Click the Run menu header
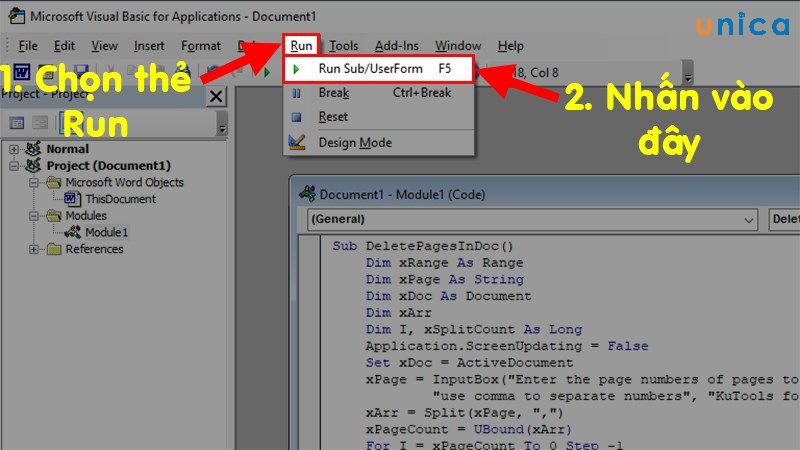Viewport: 800px width, 450px height. [301, 45]
